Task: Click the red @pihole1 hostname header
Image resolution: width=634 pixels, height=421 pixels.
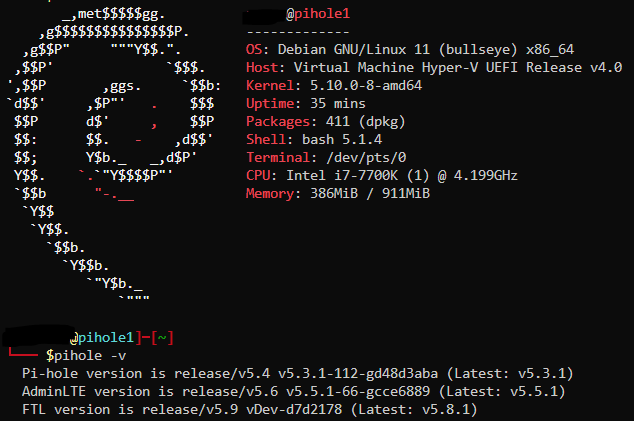Action: (x=318, y=14)
